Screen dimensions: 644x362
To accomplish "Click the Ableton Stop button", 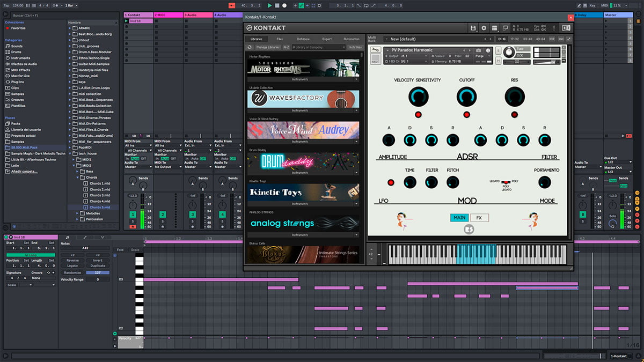I will (x=277, y=5).
